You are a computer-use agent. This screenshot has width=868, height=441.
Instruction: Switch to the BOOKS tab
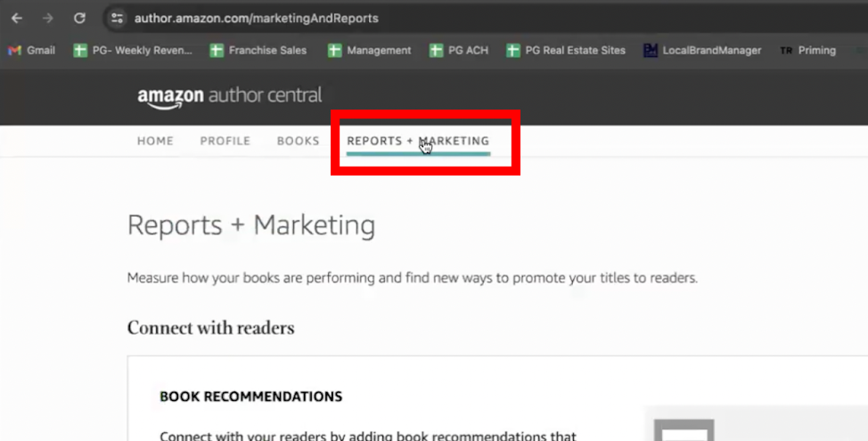[x=298, y=141]
